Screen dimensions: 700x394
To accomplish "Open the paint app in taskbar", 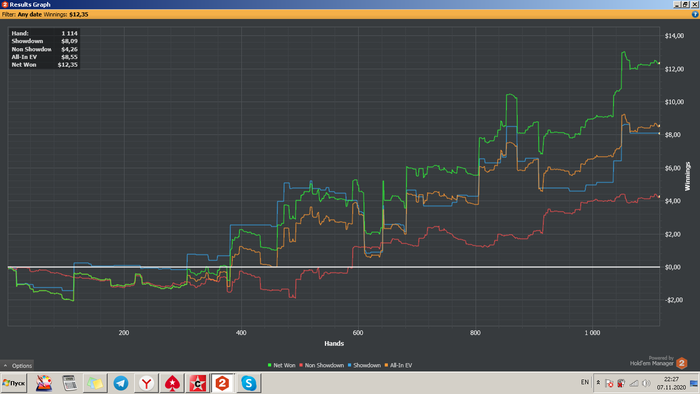I will tap(44, 383).
